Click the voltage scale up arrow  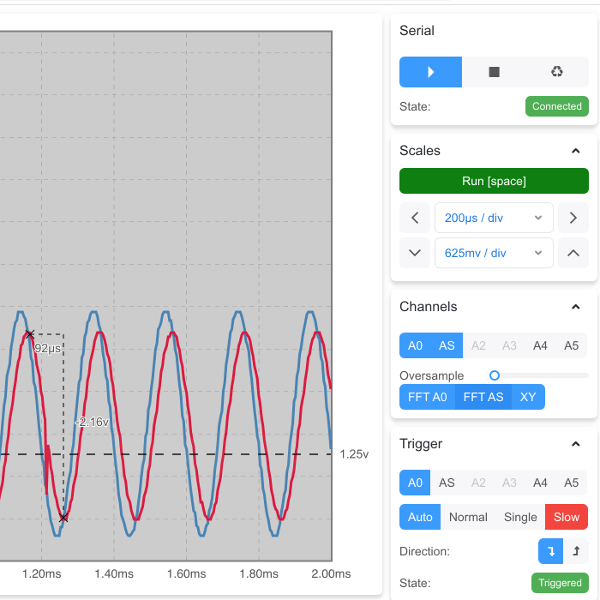pos(573,253)
